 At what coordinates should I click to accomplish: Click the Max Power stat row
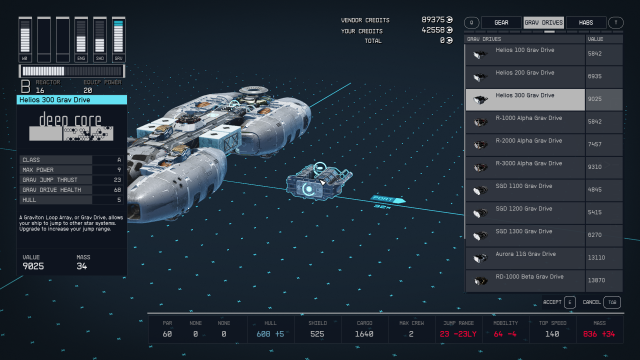point(71,170)
